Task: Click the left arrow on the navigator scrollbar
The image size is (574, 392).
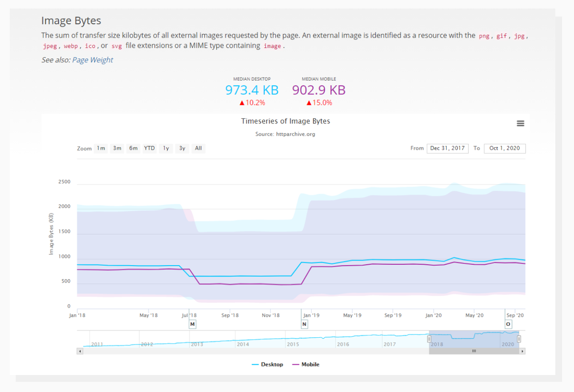Action: click(79, 351)
